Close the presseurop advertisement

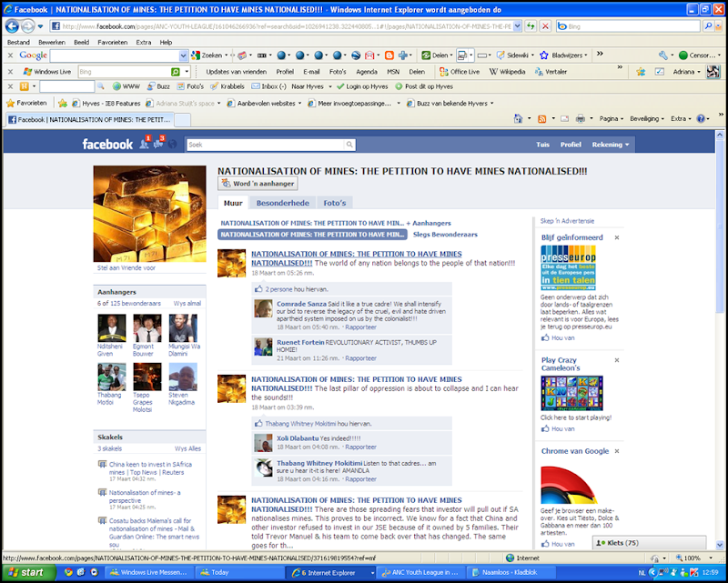pos(617,237)
